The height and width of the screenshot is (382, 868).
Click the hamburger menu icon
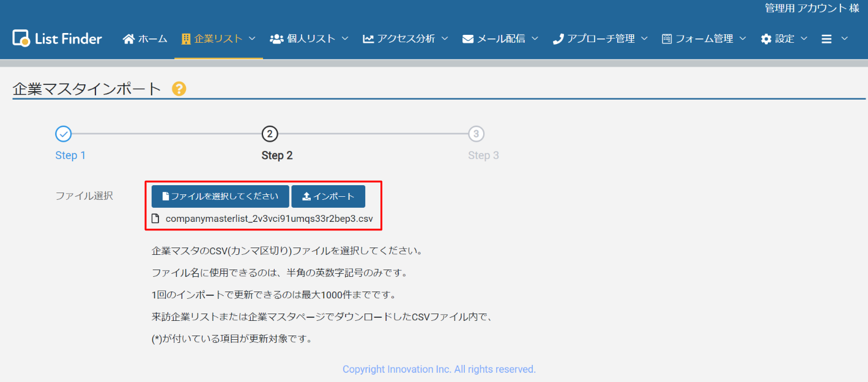pos(826,39)
